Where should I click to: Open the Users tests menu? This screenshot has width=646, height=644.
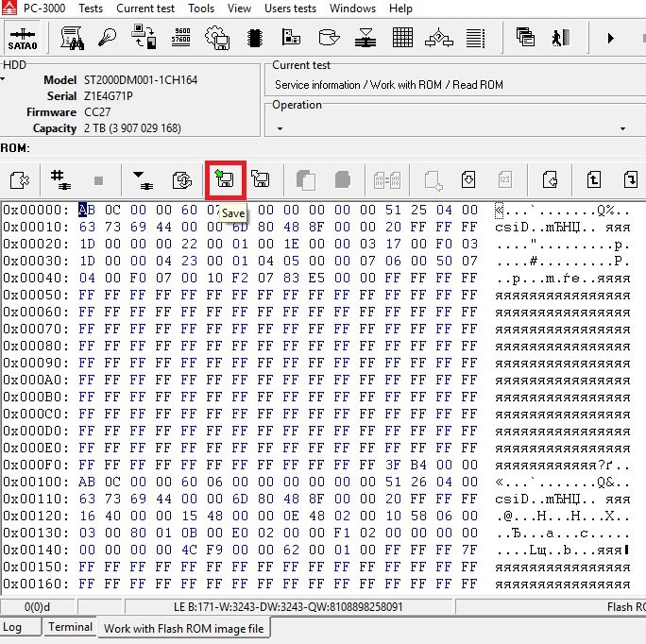coord(290,8)
